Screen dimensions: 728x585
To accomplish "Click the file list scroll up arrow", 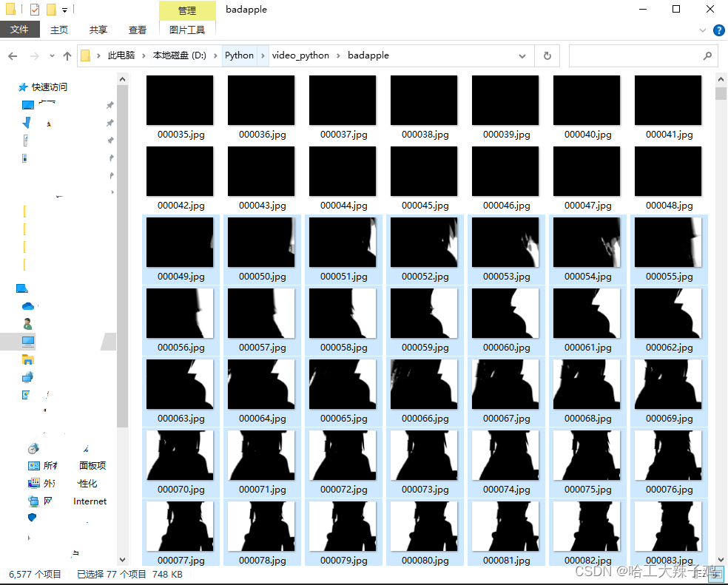I will click(x=721, y=79).
